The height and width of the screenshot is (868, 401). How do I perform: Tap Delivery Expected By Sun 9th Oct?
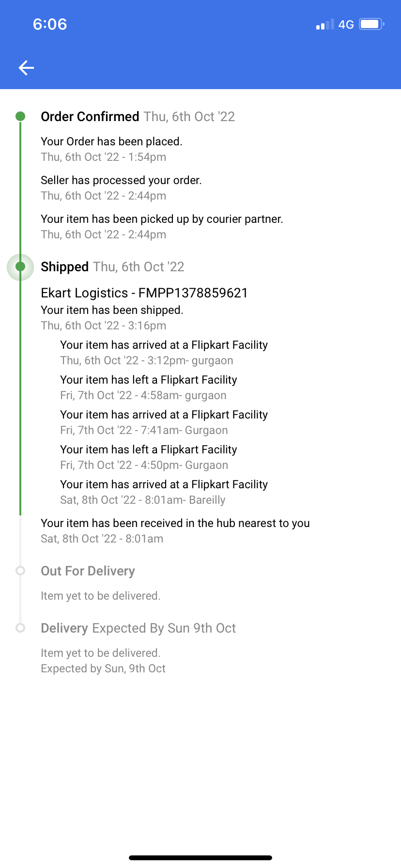coord(139,628)
